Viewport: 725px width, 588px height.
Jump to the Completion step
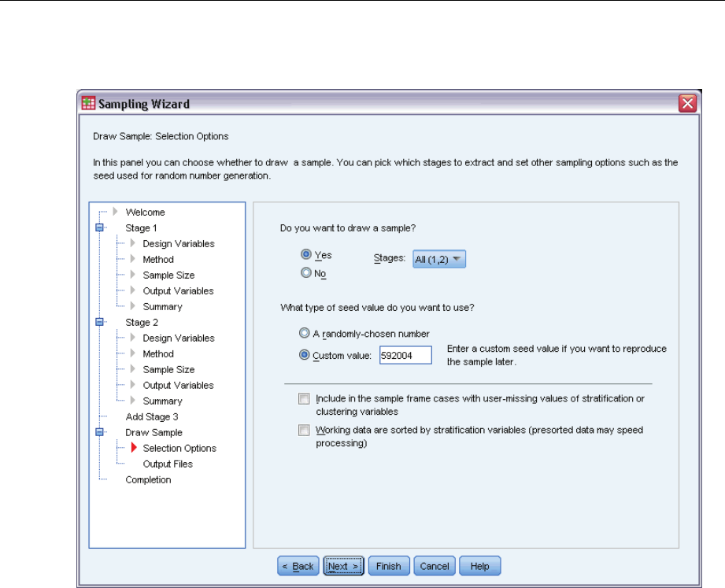pos(148,479)
